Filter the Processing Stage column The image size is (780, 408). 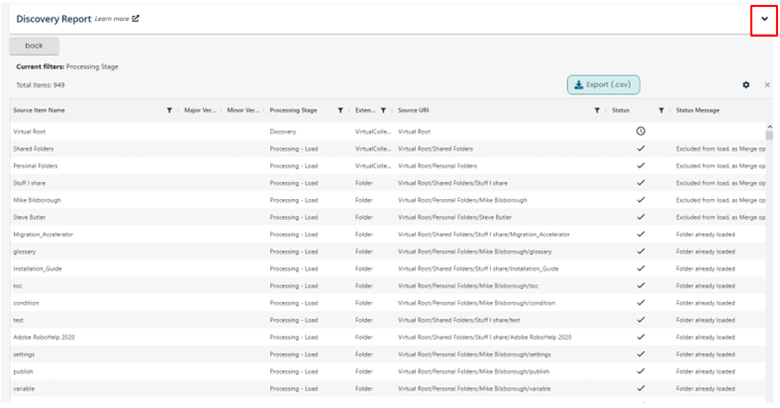tap(340, 110)
